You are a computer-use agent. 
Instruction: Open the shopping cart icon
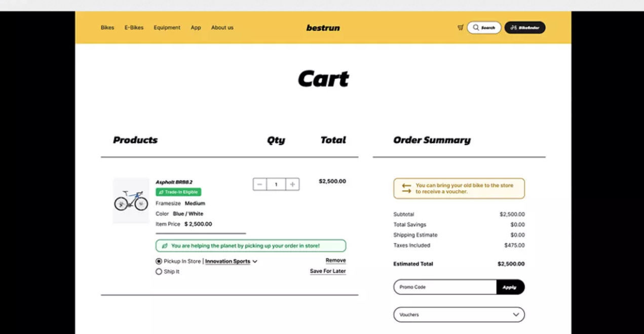coord(460,28)
